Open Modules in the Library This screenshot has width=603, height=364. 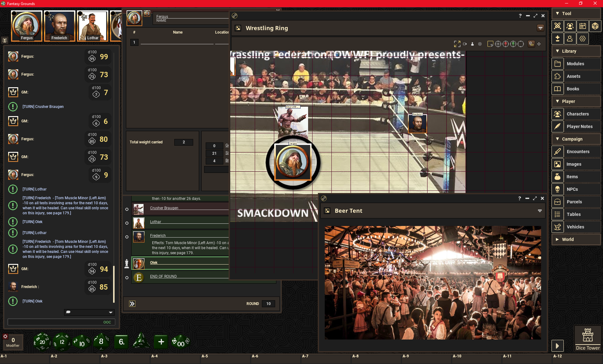pyautogui.click(x=576, y=64)
